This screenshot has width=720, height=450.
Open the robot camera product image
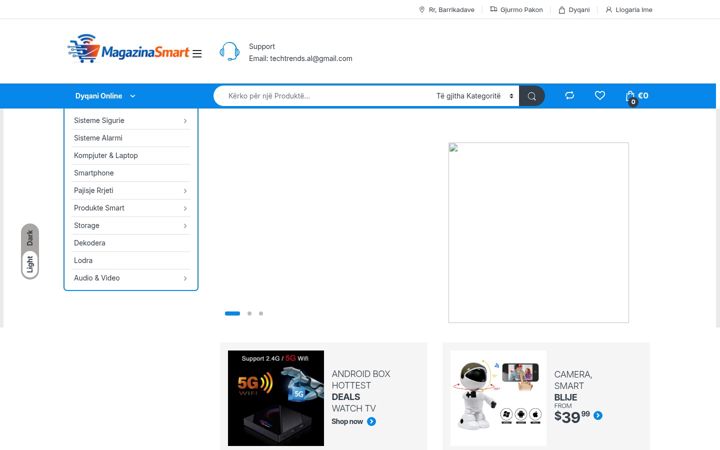(x=498, y=398)
